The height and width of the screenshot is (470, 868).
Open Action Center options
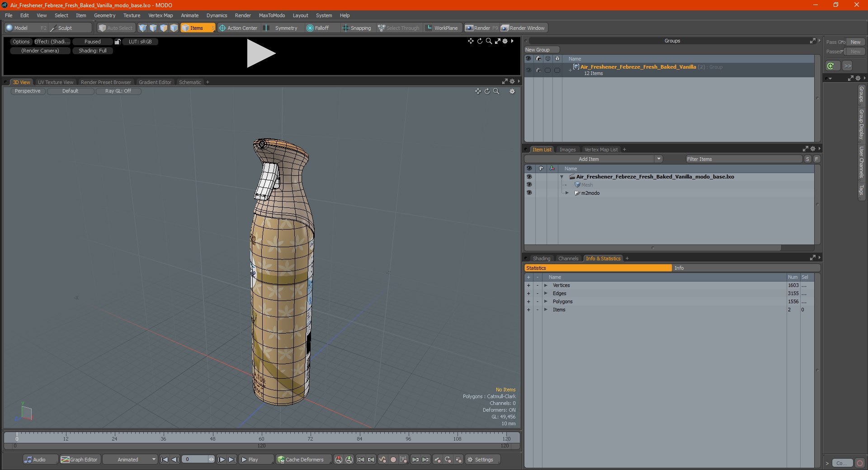coord(238,28)
